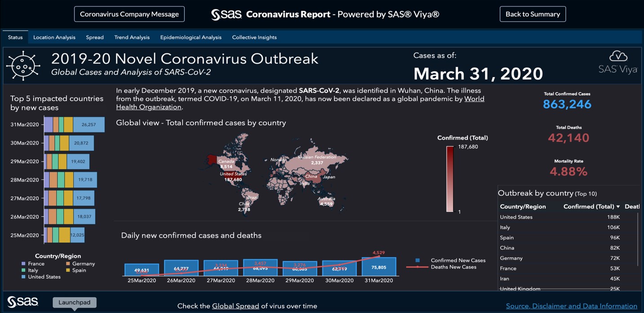Viewport: 644px width, 313px height.
Task: Click the 42,140 total deaths value
Action: coord(568,138)
